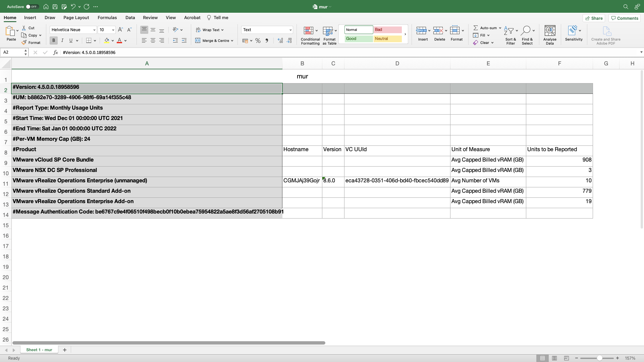Viewport: 644px width, 362px height.
Task: Click the Format Painter brush icon
Action: [24, 43]
